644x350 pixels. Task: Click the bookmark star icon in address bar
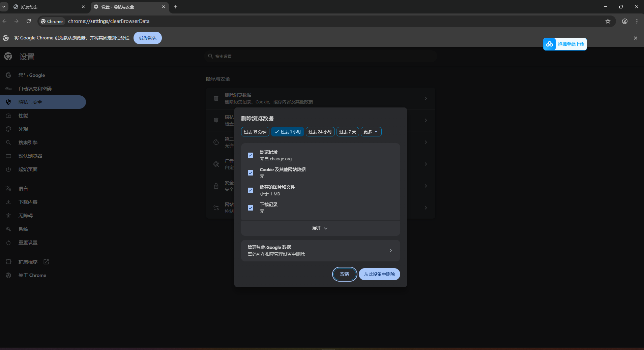pyautogui.click(x=608, y=21)
